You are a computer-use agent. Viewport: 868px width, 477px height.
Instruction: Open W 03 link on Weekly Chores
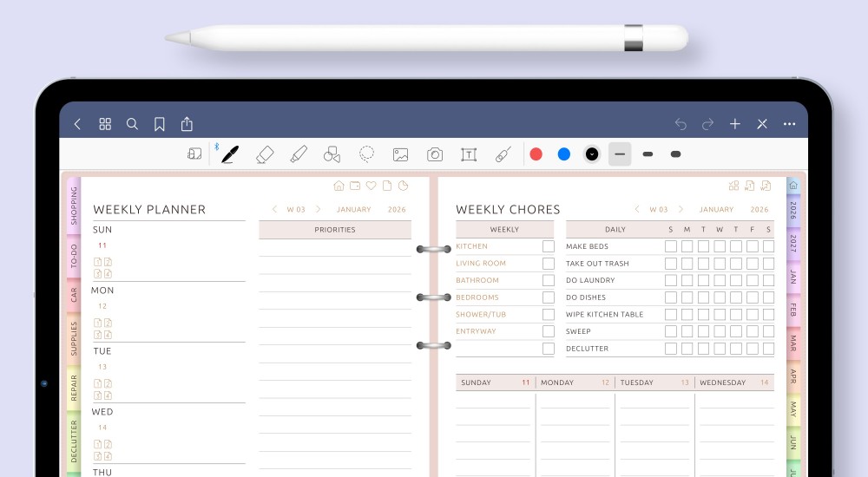pyautogui.click(x=659, y=209)
